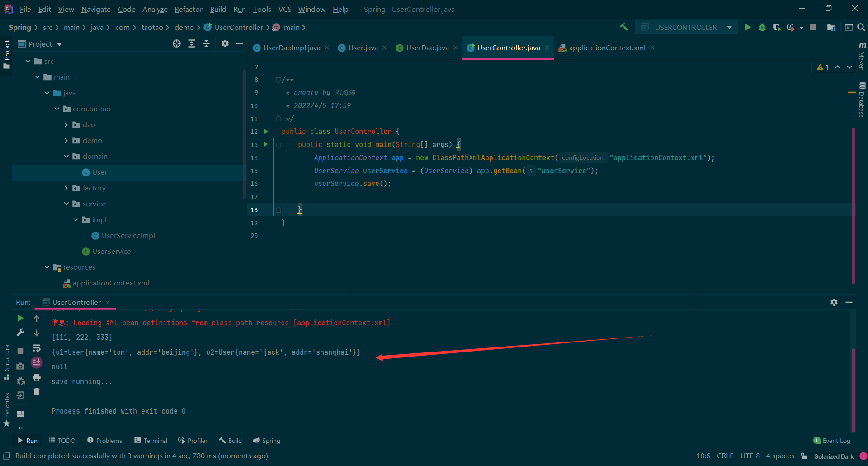Image resolution: width=868 pixels, height=466 pixels.
Task: Hide the Project panel with minus icon
Action: click(240, 43)
